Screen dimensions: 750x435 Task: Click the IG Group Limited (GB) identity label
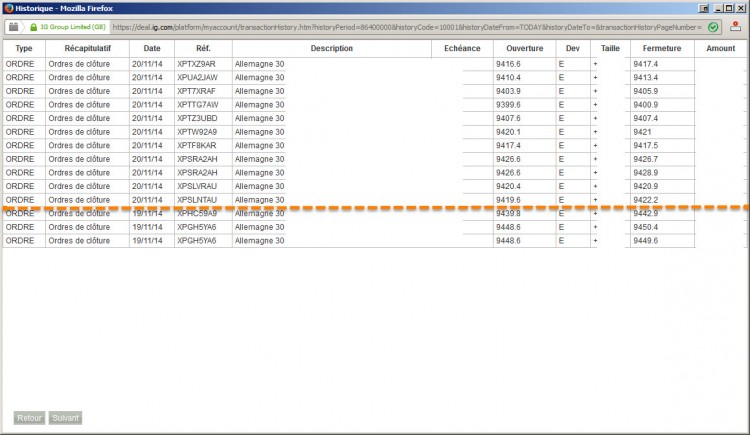(x=73, y=27)
